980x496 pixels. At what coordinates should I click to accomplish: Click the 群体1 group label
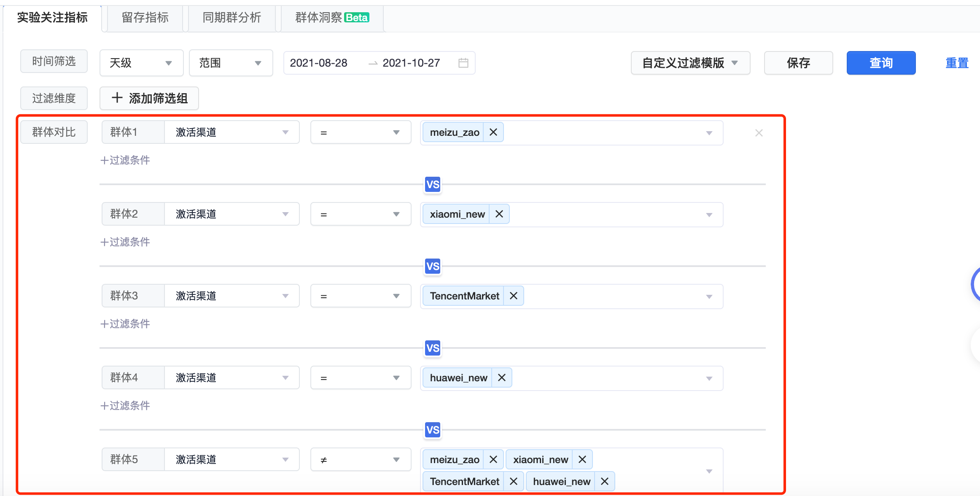pos(133,132)
